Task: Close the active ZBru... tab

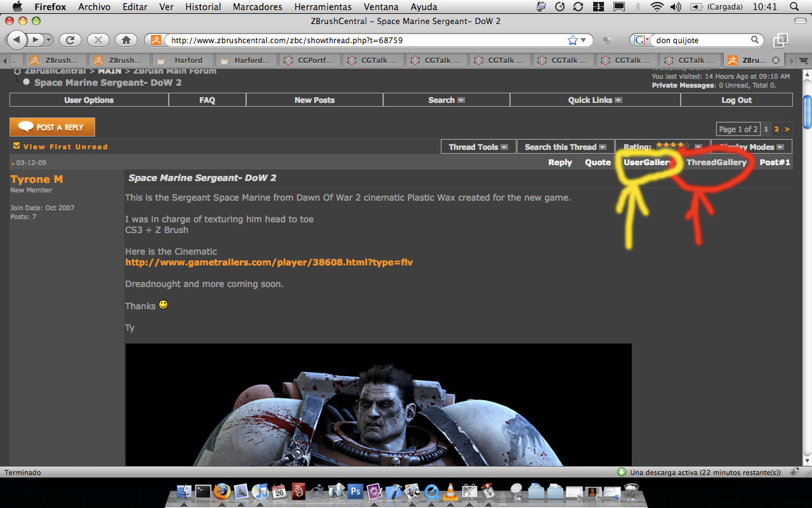Action: pos(775,60)
